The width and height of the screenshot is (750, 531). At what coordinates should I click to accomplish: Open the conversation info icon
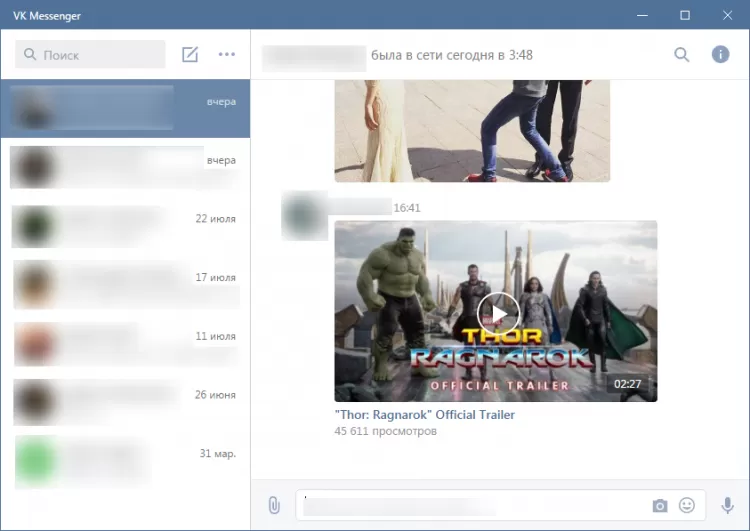(720, 55)
